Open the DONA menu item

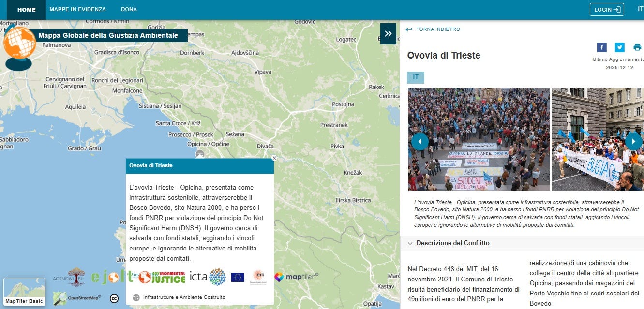tap(128, 10)
